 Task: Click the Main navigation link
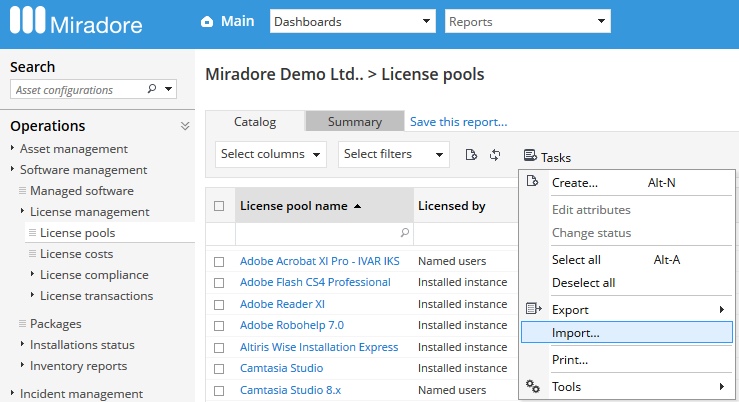(238, 21)
